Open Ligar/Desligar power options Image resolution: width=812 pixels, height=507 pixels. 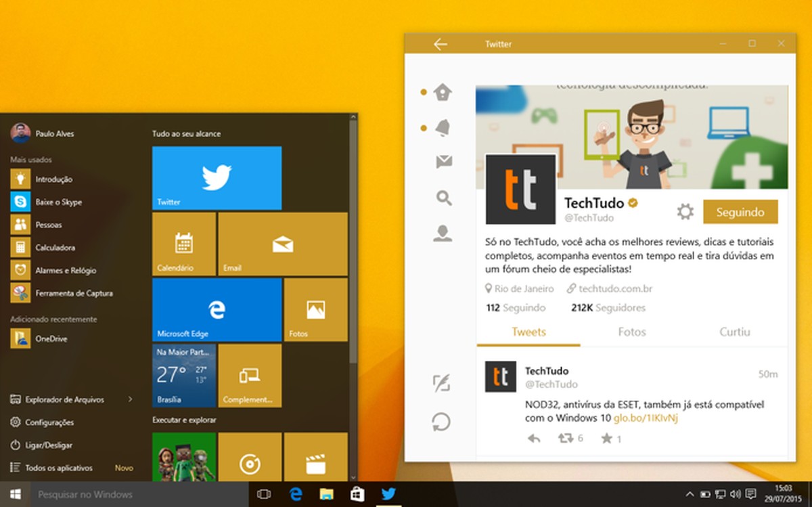pos(49,445)
